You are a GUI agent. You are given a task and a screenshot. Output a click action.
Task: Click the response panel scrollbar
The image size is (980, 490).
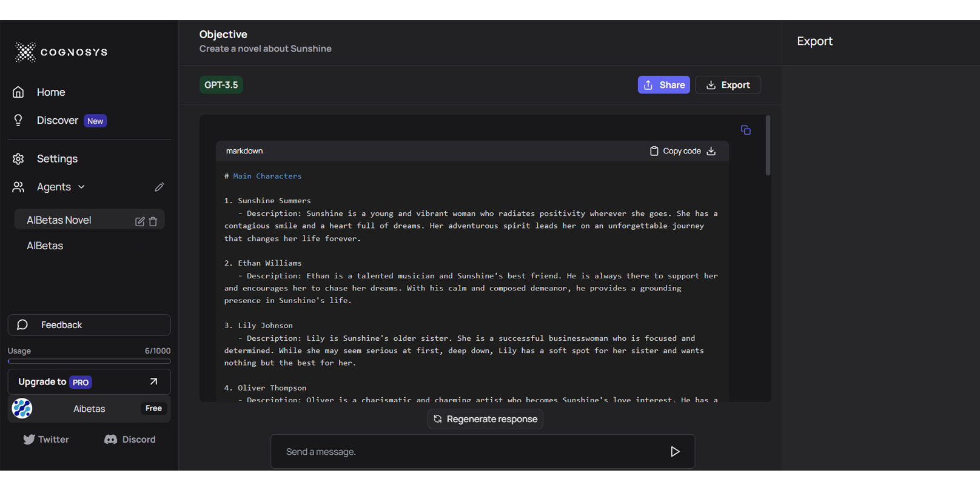pyautogui.click(x=768, y=146)
